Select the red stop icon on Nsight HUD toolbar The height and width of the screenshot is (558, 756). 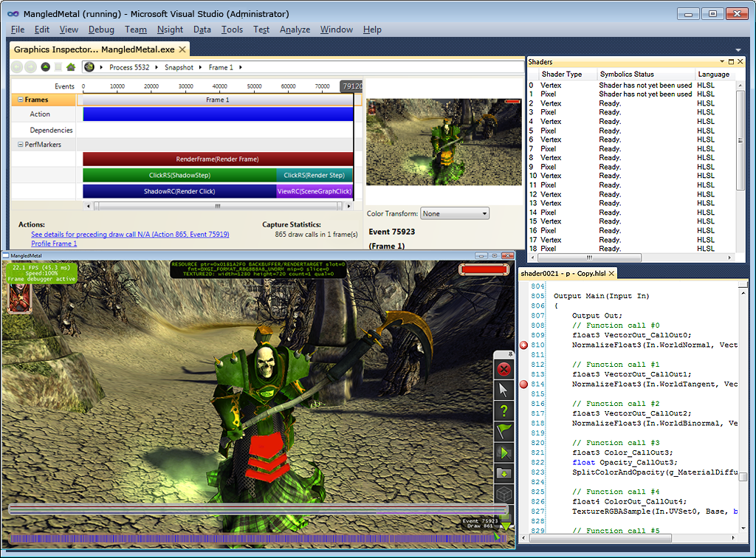(x=505, y=369)
